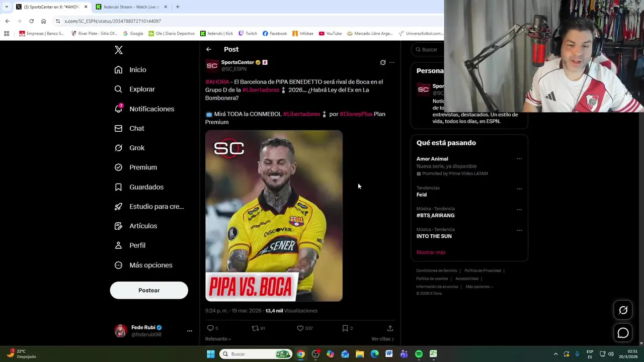Image resolution: width=644 pixels, height=362 pixels.
Task: Open the #DisneyPlus hashtag link
Action: pyautogui.click(x=356, y=114)
